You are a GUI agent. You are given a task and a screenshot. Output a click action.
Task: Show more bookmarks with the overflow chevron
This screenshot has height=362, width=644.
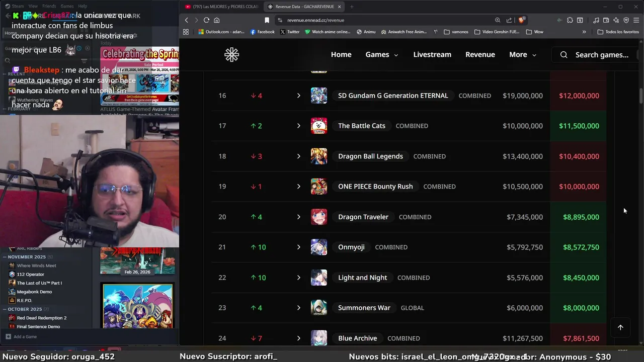click(x=584, y=32)
